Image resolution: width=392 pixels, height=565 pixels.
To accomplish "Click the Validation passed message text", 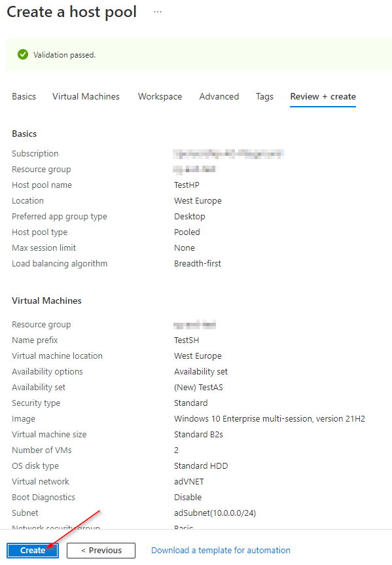I will [x=65, y=55].
